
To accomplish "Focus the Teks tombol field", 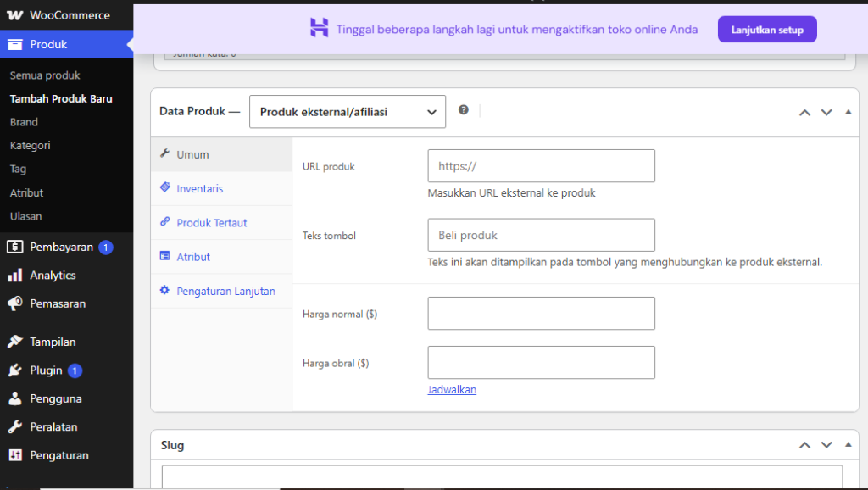I will (542, 235).
